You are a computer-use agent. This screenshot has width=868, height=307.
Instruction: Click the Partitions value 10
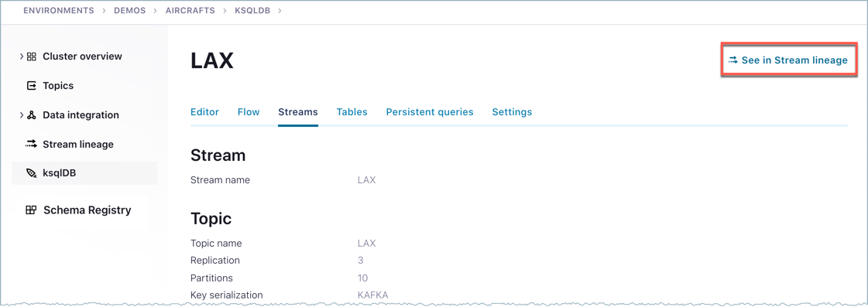pyautogui.click(x=362, y=278)
